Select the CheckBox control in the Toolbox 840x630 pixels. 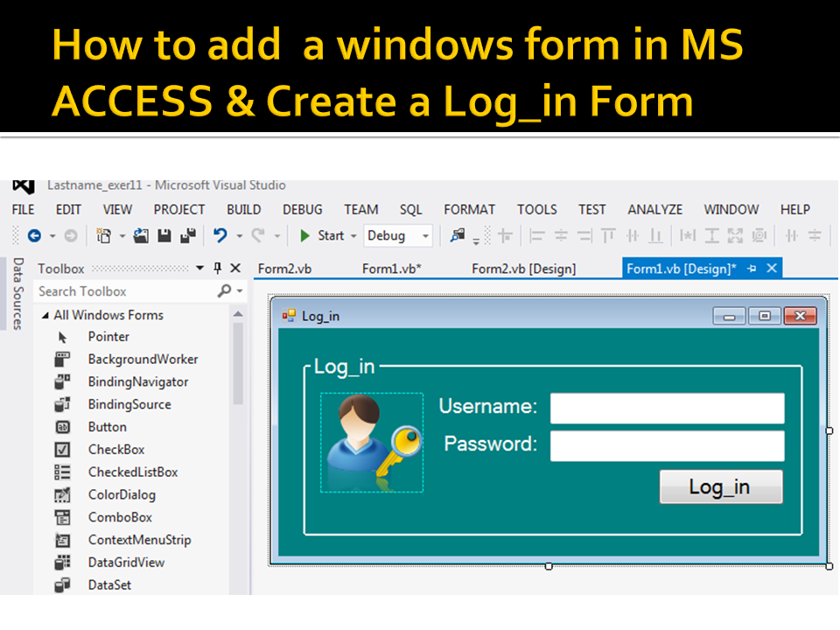110,449
